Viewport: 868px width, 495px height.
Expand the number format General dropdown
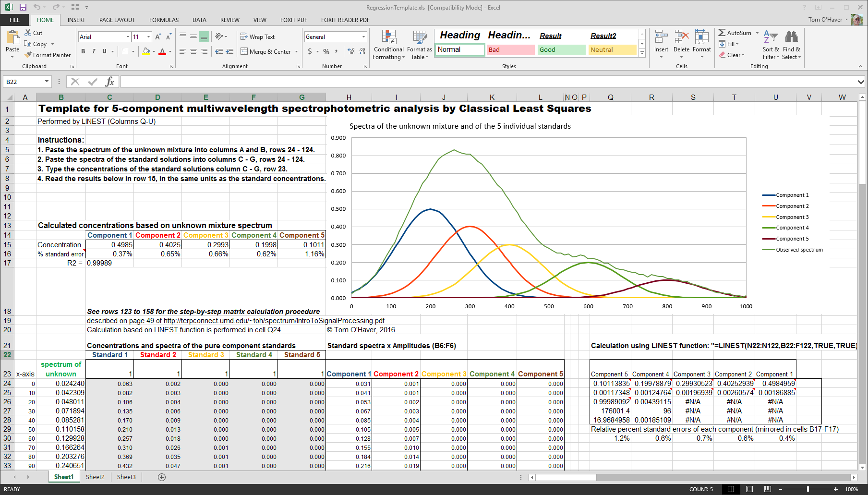[363, 37]
